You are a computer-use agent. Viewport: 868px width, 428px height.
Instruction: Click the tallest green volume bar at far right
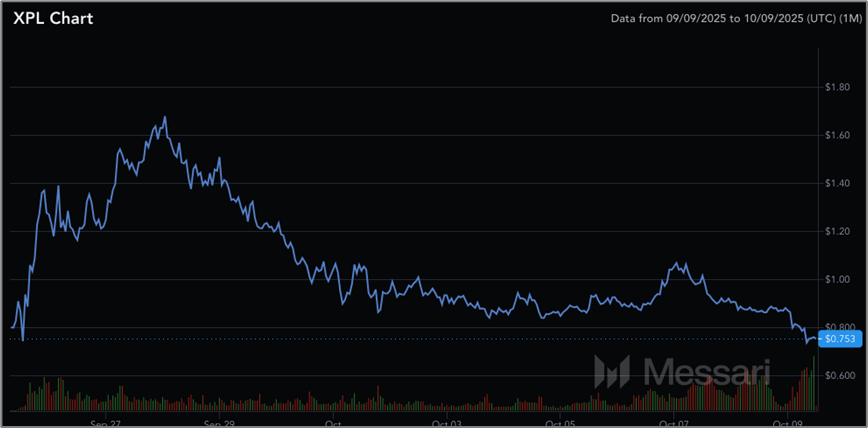(x=814, y=383)
